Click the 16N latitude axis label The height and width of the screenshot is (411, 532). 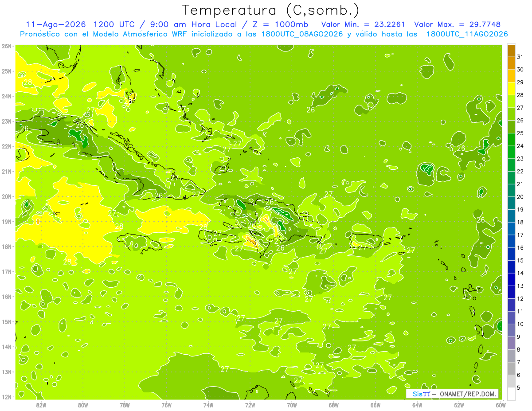tap(7, 297)
